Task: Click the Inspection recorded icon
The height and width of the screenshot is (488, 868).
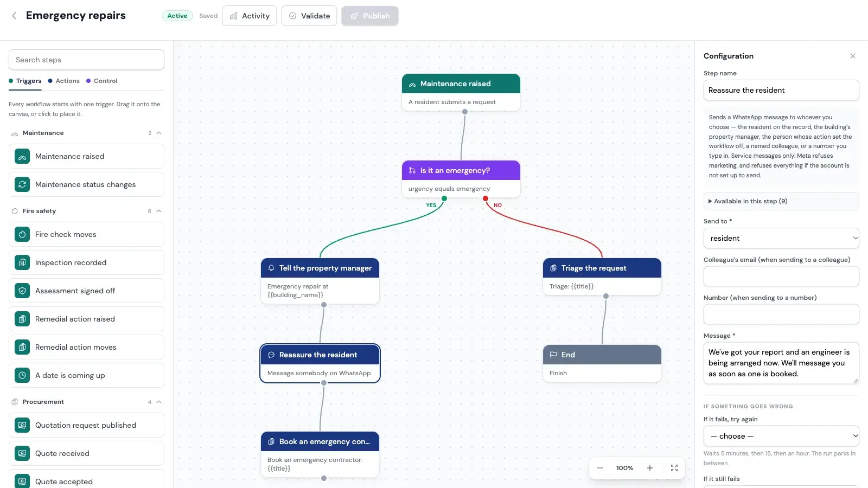Action: pyautogui.click(x=22, y=262)
